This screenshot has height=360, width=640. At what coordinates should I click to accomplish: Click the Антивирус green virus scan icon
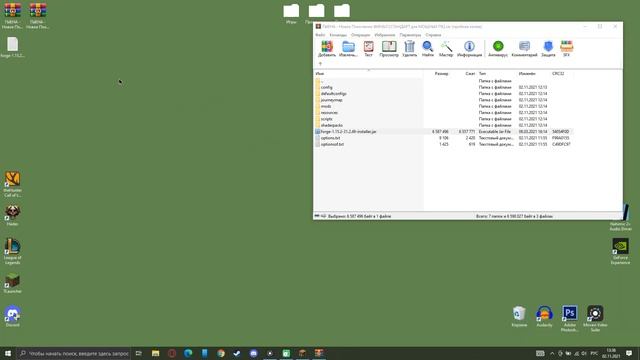point(498,49)
